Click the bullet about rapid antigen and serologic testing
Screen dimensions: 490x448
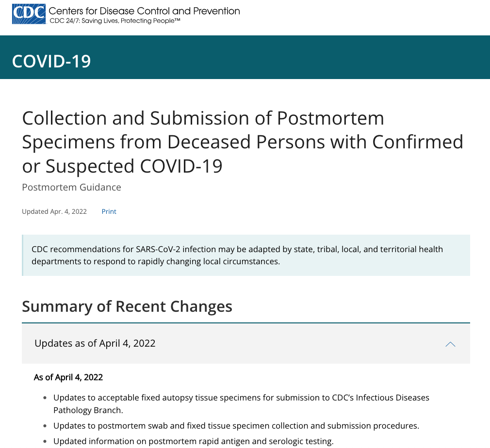coord(194,441)
